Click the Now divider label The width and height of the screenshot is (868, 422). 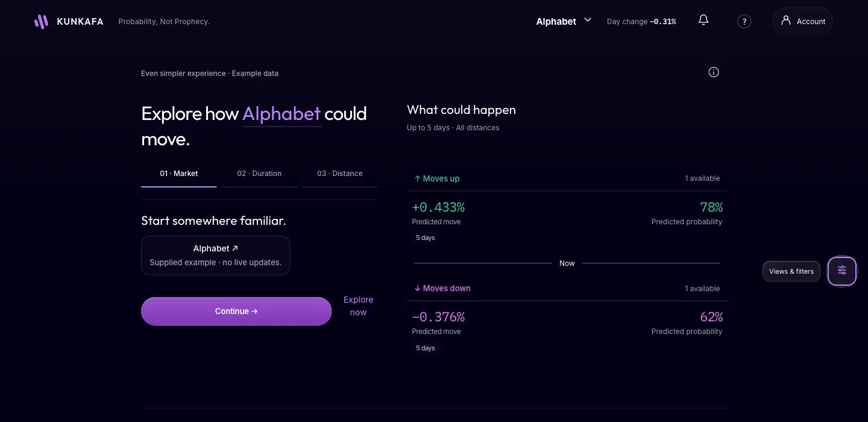pos(567,263)
